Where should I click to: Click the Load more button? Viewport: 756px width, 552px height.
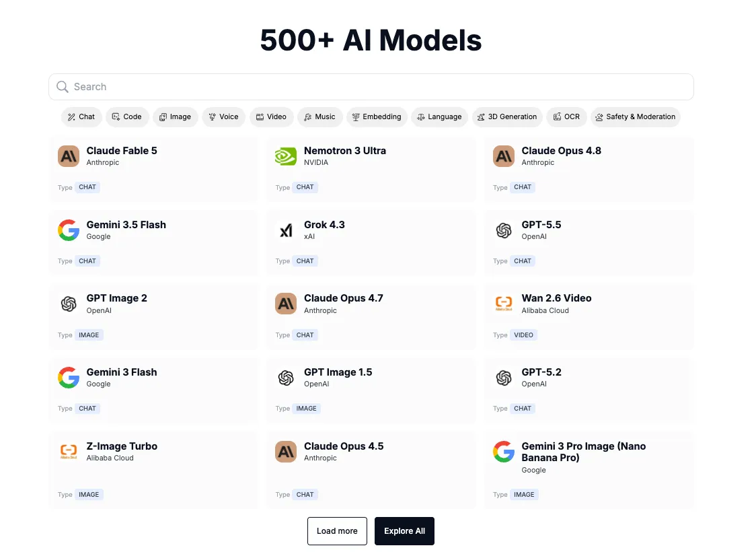click(337, 530)
